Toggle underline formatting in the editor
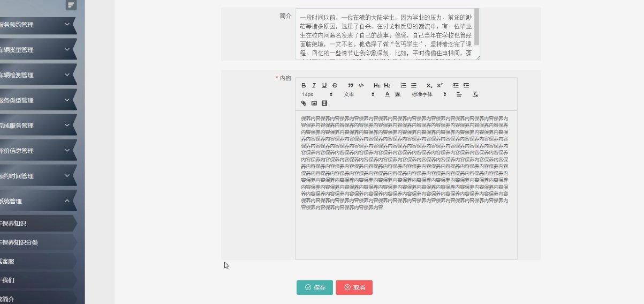Screen dimensions: 644x304 [x=324, y=85]
